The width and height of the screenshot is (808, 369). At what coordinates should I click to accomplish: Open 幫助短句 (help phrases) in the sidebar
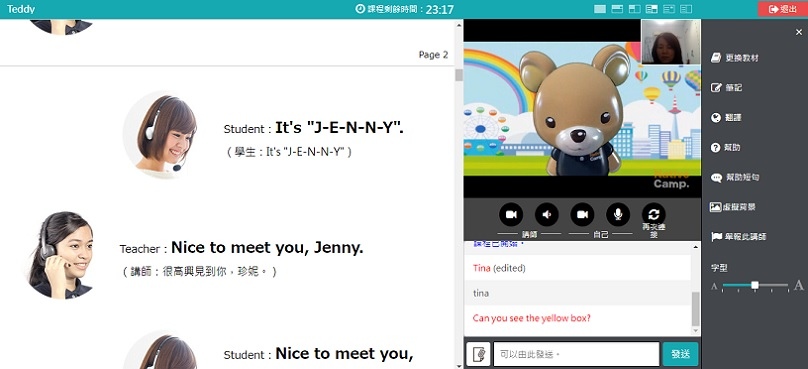click(x=735, y=177)
